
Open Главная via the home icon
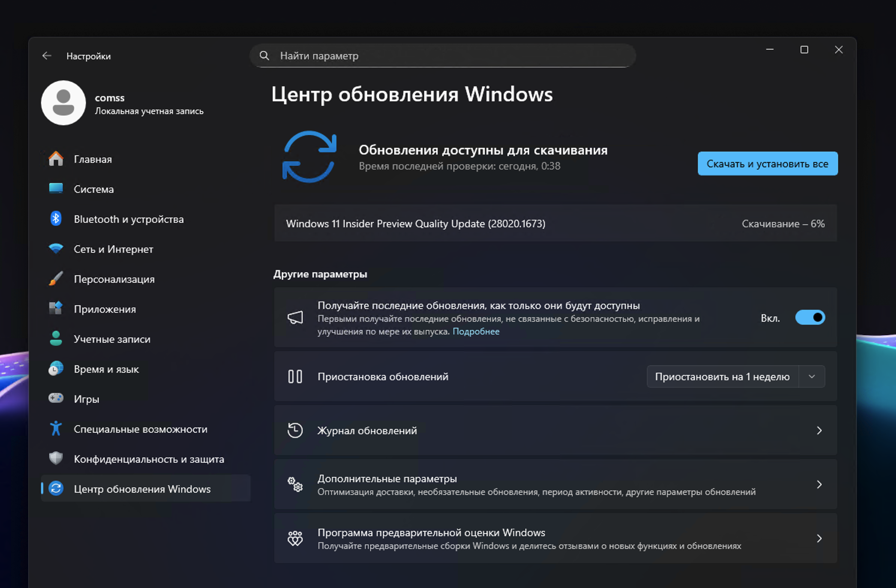pos(56,159)
